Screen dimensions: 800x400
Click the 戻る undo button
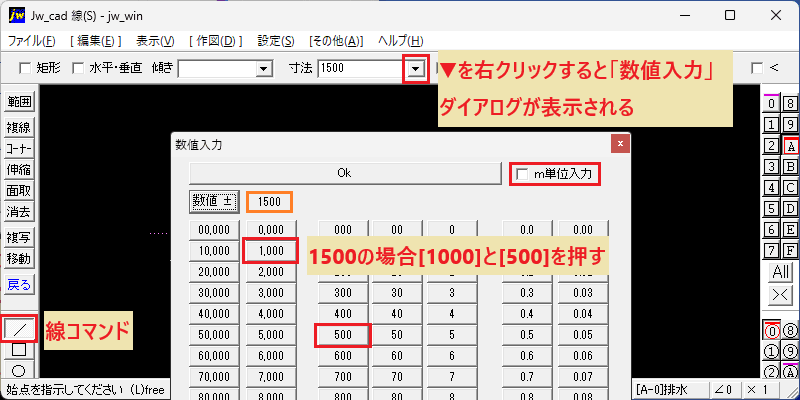pos(19,285)
